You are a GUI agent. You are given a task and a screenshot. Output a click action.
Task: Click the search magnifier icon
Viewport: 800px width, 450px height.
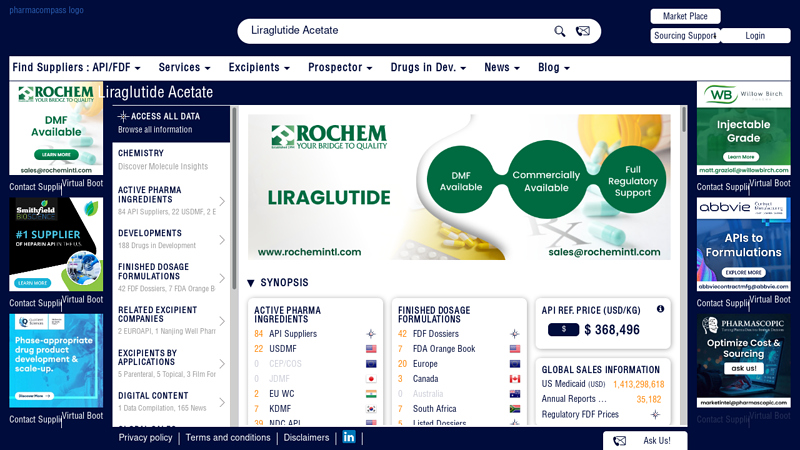point(559,31)
